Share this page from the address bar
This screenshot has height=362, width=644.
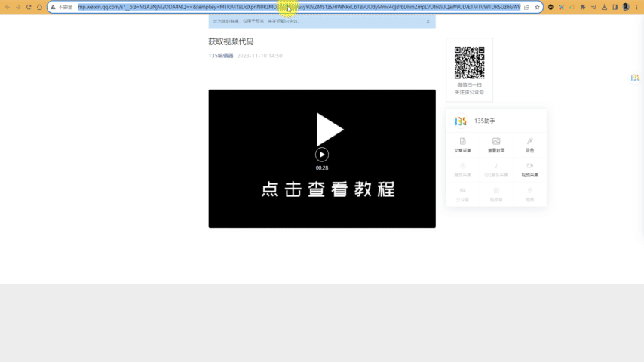526,7
